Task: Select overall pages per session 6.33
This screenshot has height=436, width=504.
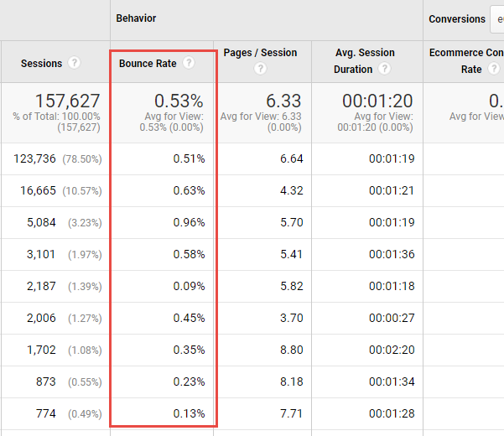Action: (x=283, y=101)
